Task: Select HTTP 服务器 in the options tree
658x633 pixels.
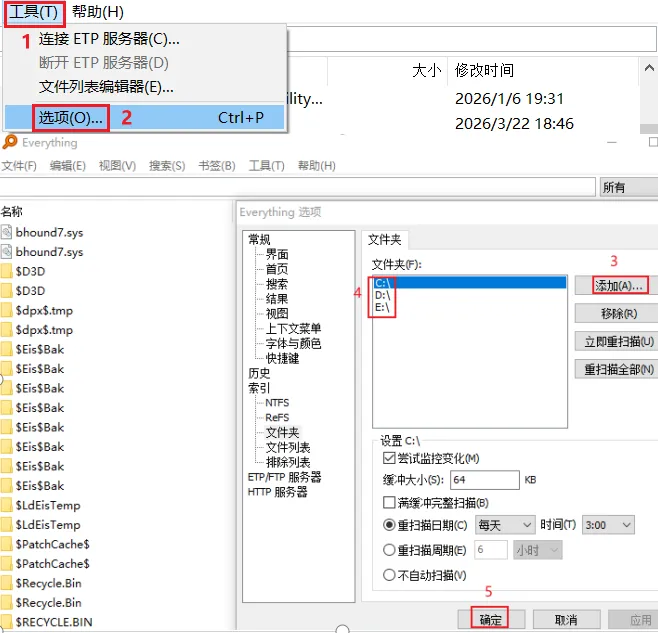Action: pos(277,492)
